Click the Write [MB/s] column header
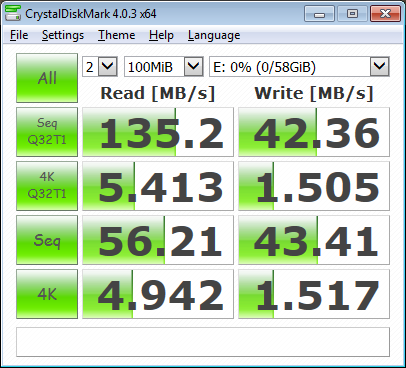 tap(314, 93)
